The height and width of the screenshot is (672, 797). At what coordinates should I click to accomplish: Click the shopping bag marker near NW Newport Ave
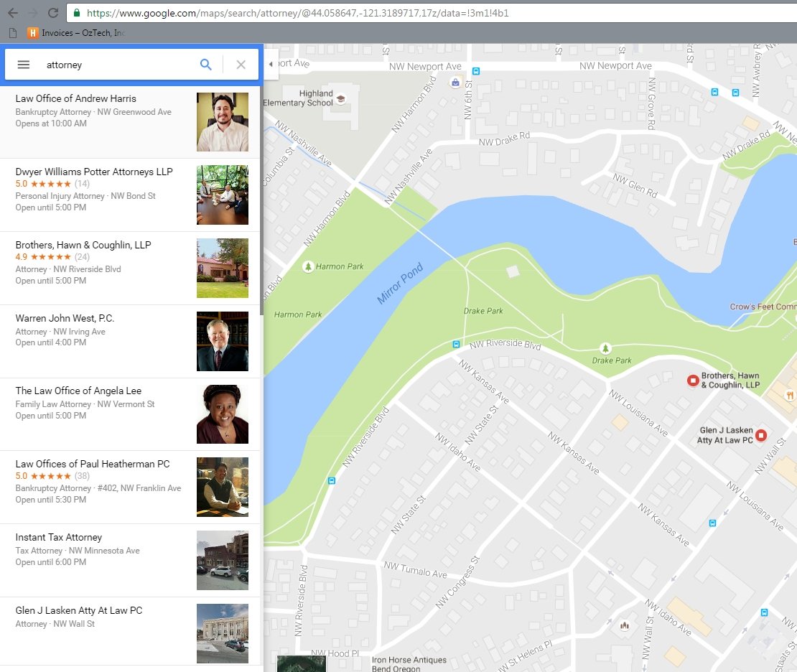point(455,83)
